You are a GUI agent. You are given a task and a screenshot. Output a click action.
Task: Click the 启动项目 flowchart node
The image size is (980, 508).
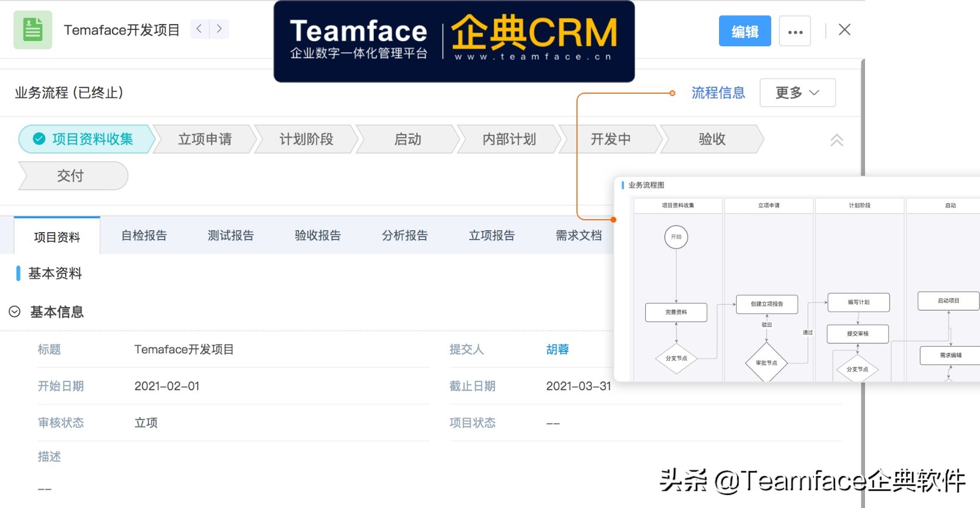948,301
